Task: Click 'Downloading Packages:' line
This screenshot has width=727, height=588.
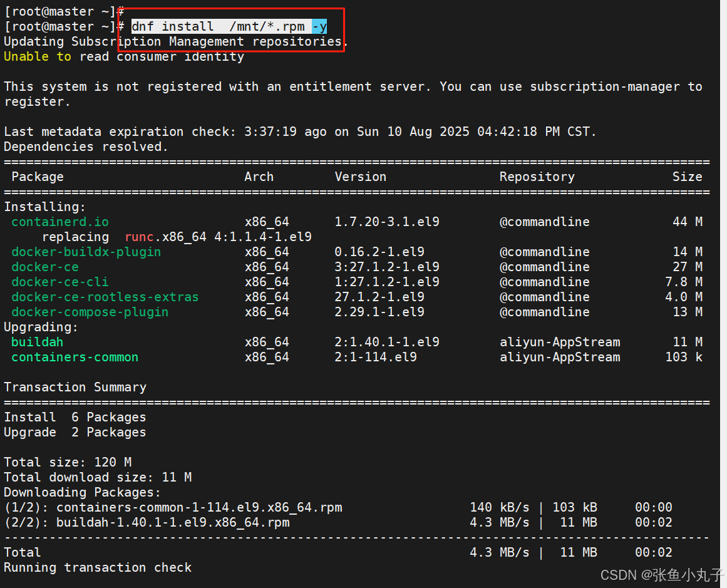Action: (82, 492)
